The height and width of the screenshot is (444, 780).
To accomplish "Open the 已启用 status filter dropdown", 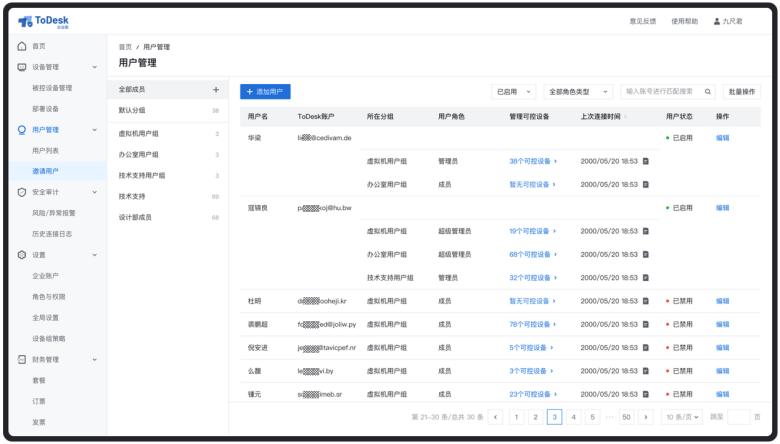I will [515, 92].
